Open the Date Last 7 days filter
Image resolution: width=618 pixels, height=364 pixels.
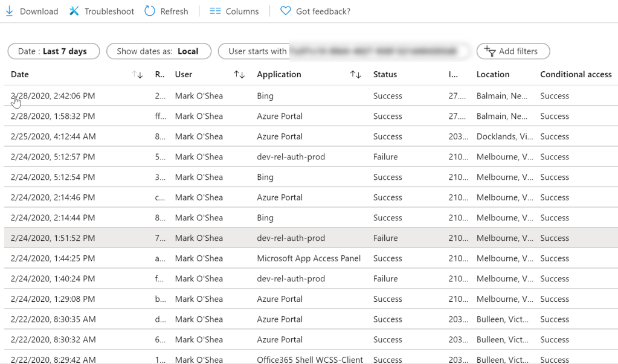click(x=53, y=51)
